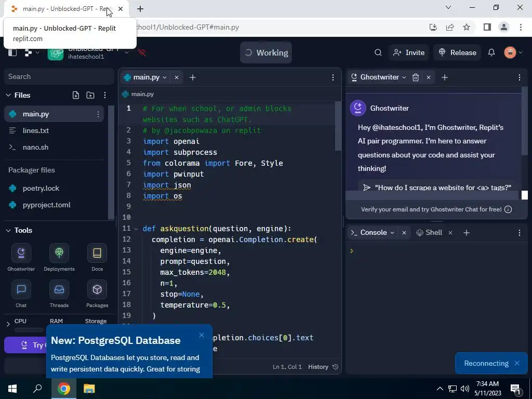Create a new folder in Files

pos(90,96)
